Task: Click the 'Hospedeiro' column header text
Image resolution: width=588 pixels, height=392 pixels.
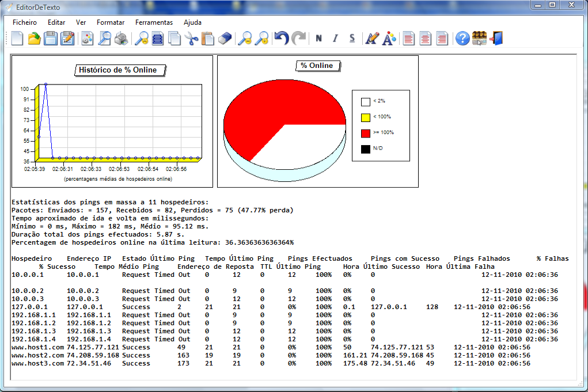Action: 32,258
